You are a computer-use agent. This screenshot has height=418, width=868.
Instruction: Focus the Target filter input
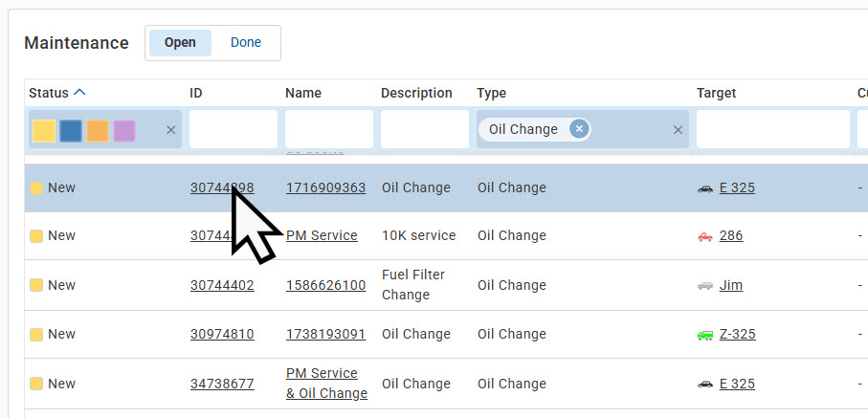tap(773, 129)
